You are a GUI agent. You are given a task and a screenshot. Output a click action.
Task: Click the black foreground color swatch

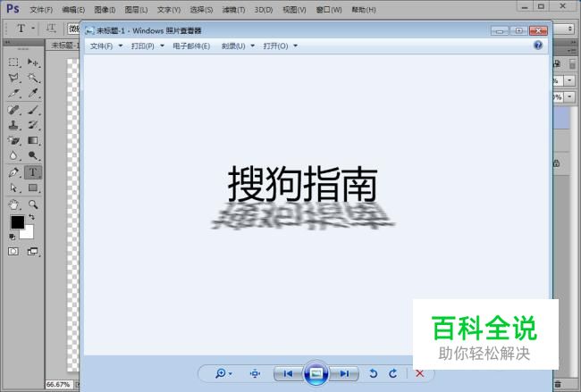tap(17, 222)
